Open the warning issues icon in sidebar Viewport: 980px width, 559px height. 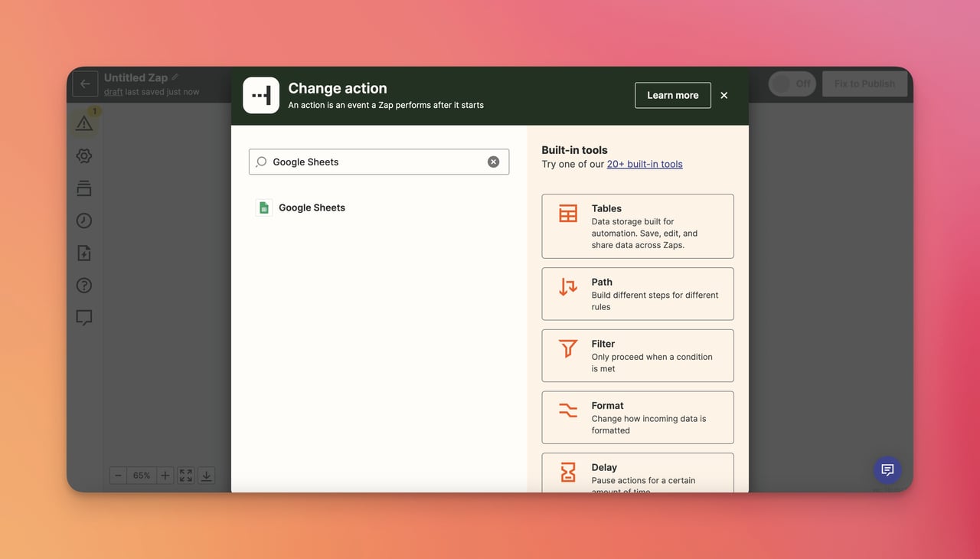pyautogui.click(x=84, y=123)
